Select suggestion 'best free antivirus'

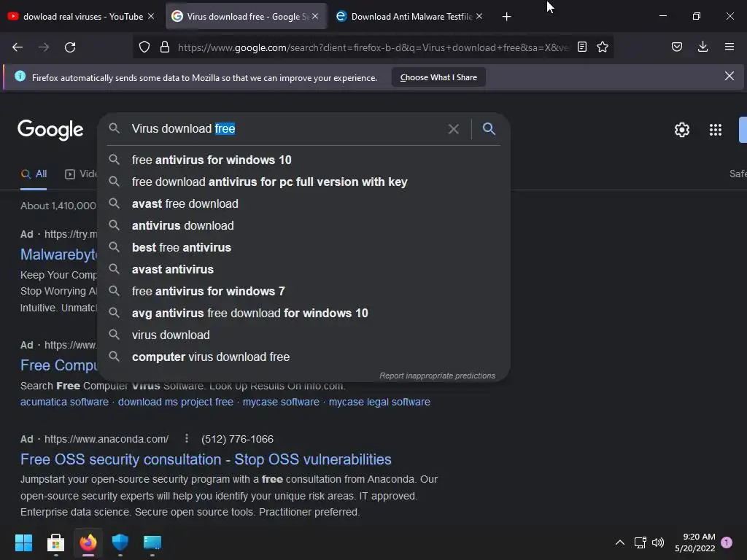pos(303,248)
